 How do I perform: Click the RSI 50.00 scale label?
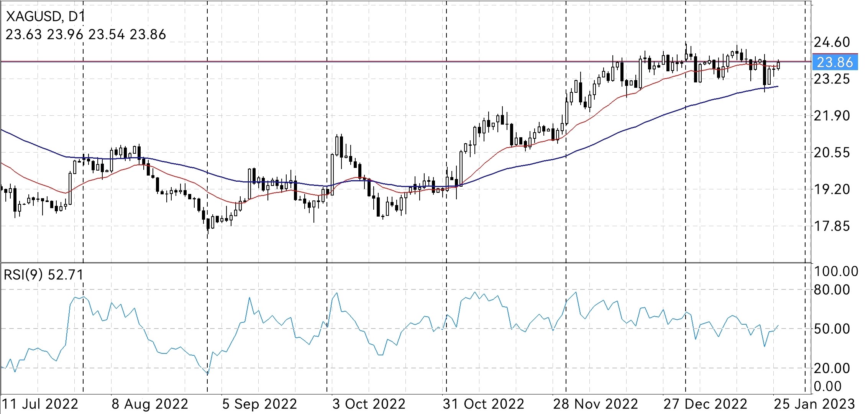coord(832,329)
